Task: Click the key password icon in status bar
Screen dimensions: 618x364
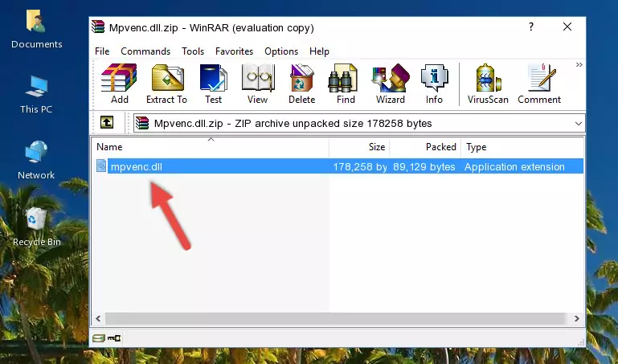Action: click(x=114, y=338)
